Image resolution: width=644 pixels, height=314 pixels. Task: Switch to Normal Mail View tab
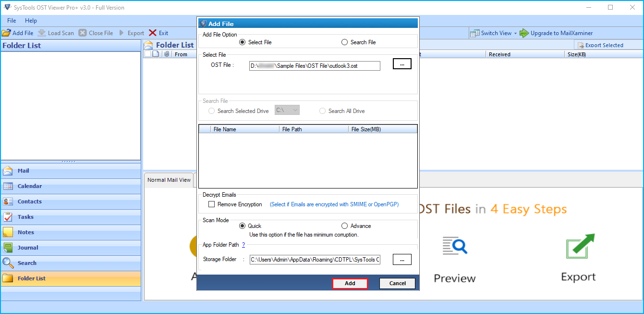pyautogui.click(x=169, y=180)
